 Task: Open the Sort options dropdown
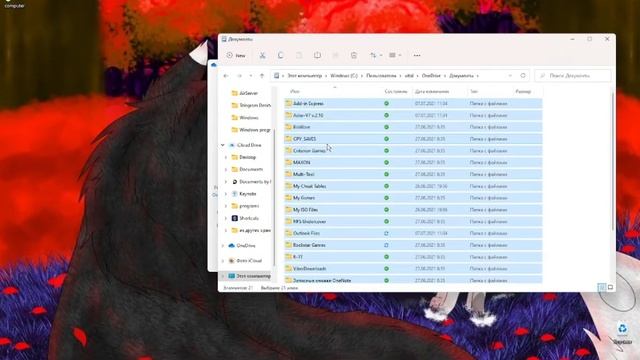[x=376, y=55]
